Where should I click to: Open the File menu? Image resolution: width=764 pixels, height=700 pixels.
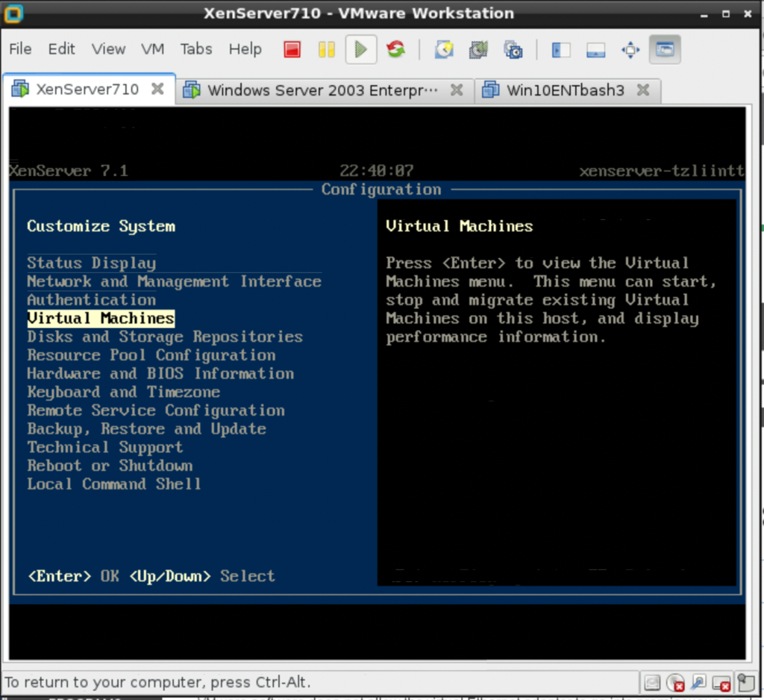[20, 49]
